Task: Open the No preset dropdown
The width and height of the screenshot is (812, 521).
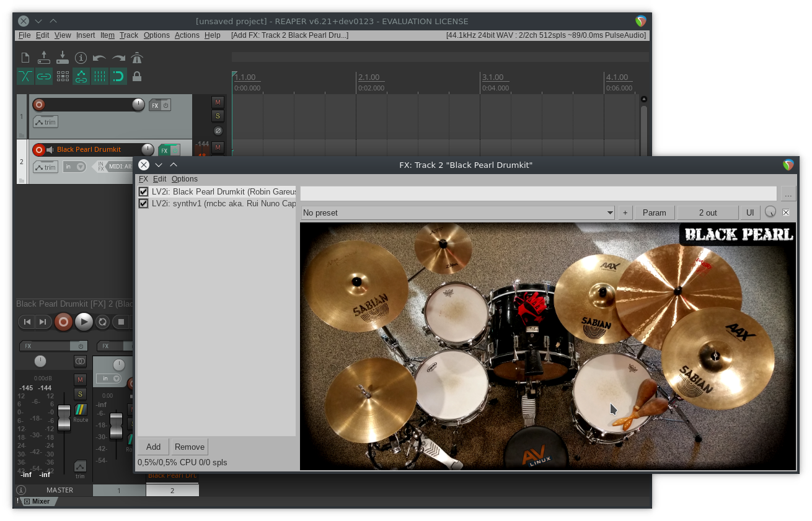Action: point(457,212)
